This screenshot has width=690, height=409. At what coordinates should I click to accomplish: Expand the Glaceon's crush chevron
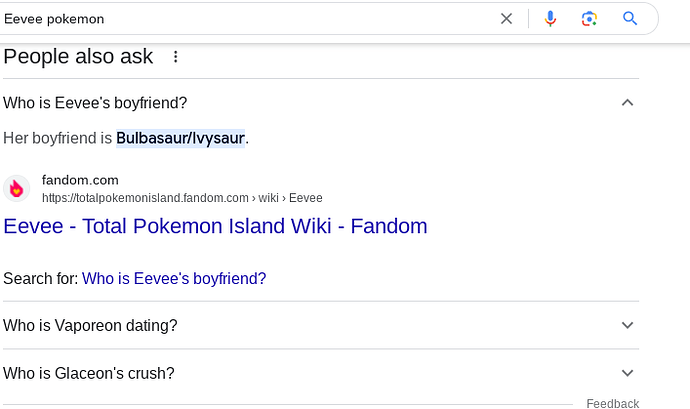click(x=627, y=373)
